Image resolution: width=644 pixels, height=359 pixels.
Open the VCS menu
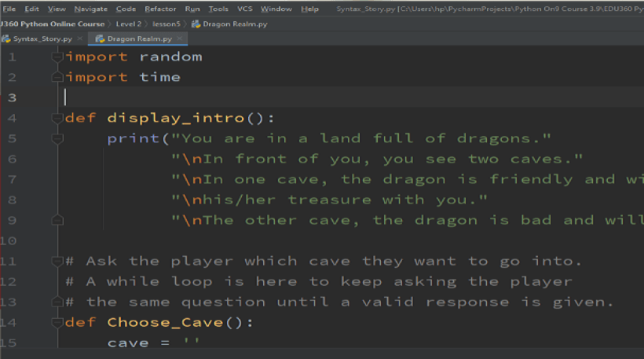coord(244,9)
